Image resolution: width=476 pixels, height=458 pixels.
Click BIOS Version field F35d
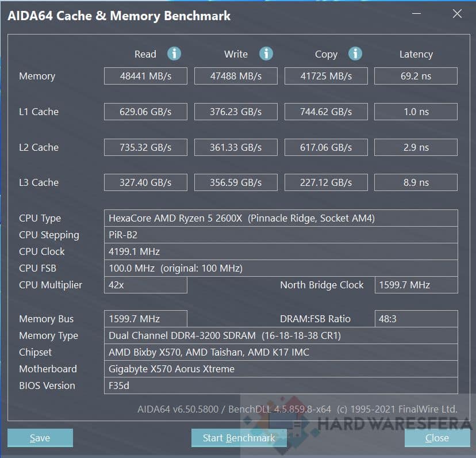(281, 386)
